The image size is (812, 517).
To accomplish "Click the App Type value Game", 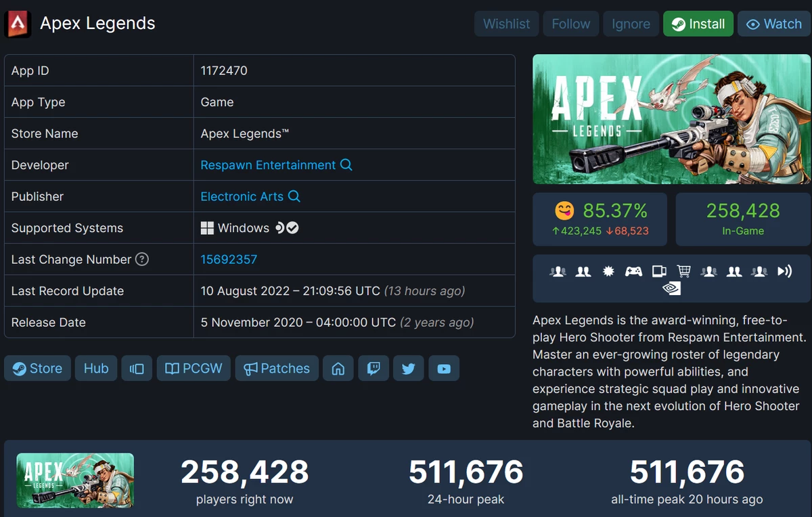I will point(217,102).
